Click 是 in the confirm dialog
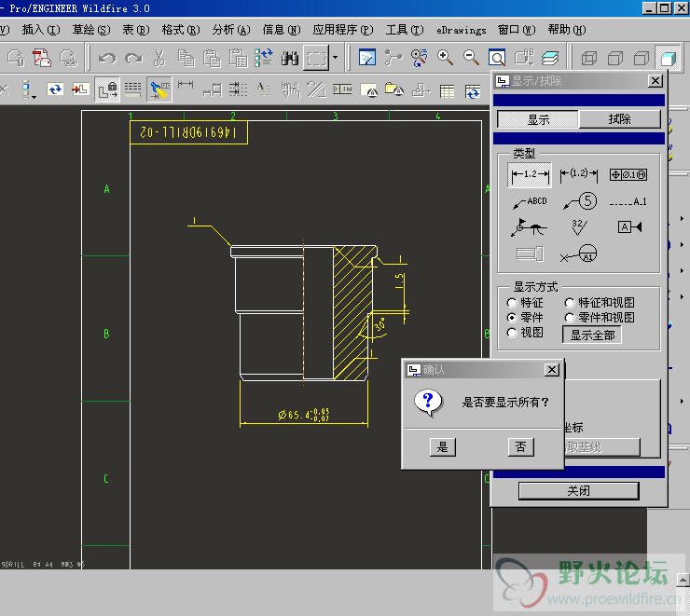690x616 pixels. coord(442,447)
